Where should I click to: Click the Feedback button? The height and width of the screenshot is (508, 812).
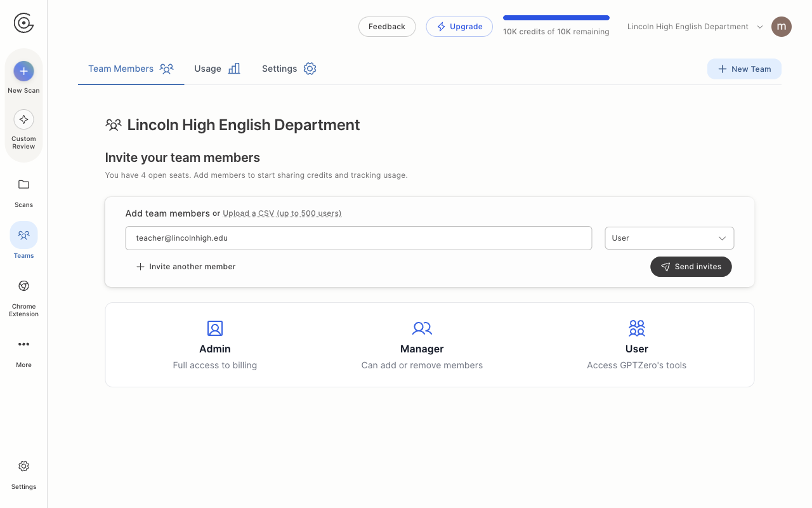point(387,27)
